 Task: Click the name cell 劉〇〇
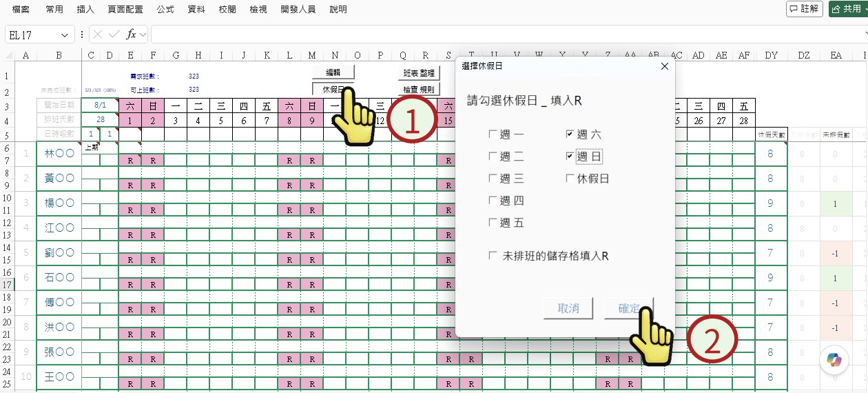pos(59,252)
